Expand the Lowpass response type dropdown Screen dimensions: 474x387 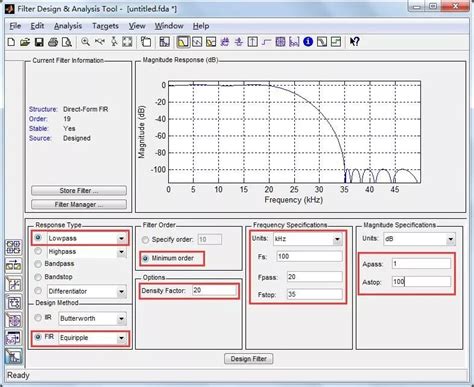point(121,238)
